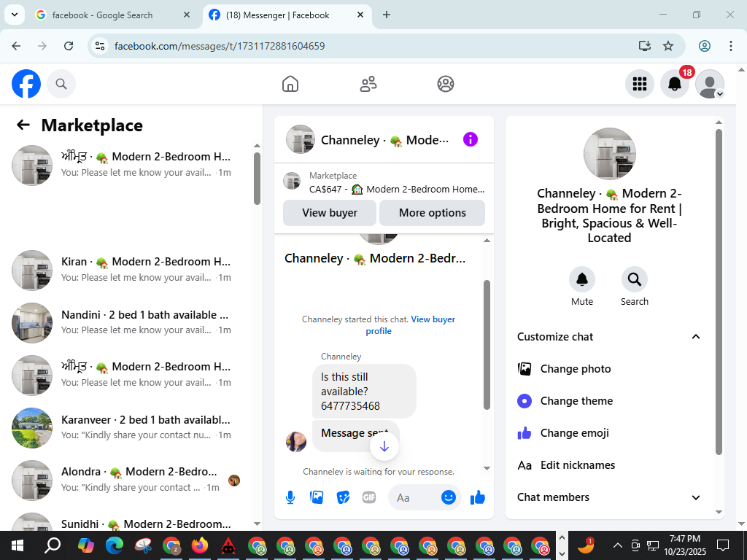Viewport: 747px width, 560px height.
Task: Navigate back in browser
Action: tap(16, 46)
